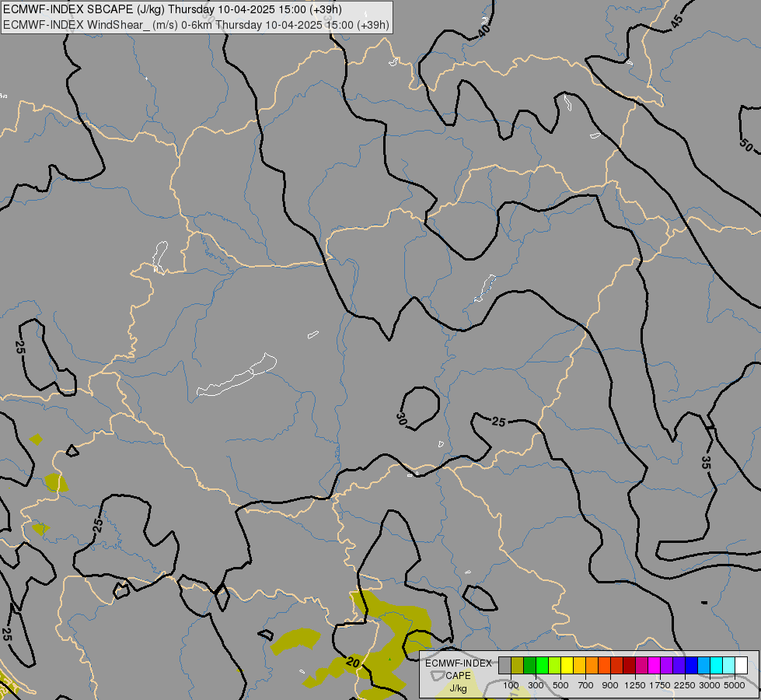Choose the orange-red swatch left of the 900 tick

(604, 666)
